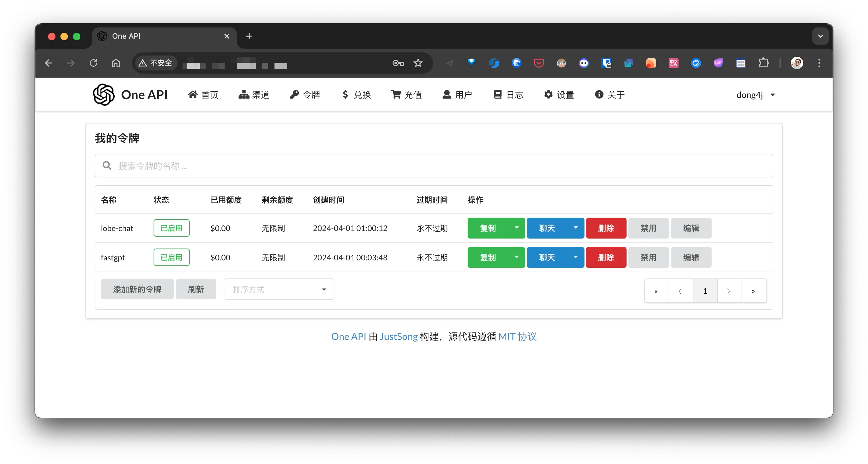Open the Pocket extension icon

pyautogui.click(x=539, y=63)
